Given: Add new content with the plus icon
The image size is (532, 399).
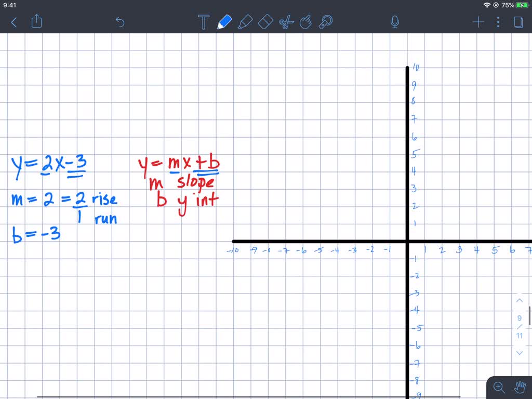Looking at the screenshot, I should [x=477, y=22].
